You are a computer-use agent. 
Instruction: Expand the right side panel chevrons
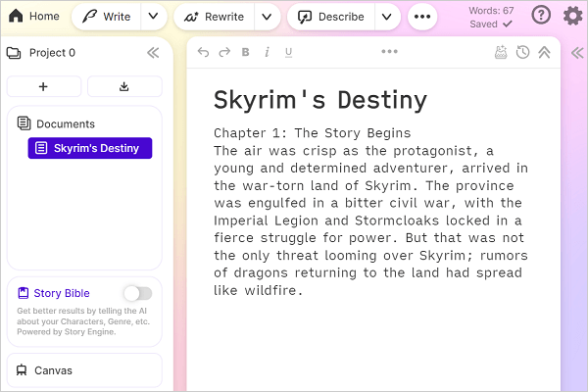577,53
